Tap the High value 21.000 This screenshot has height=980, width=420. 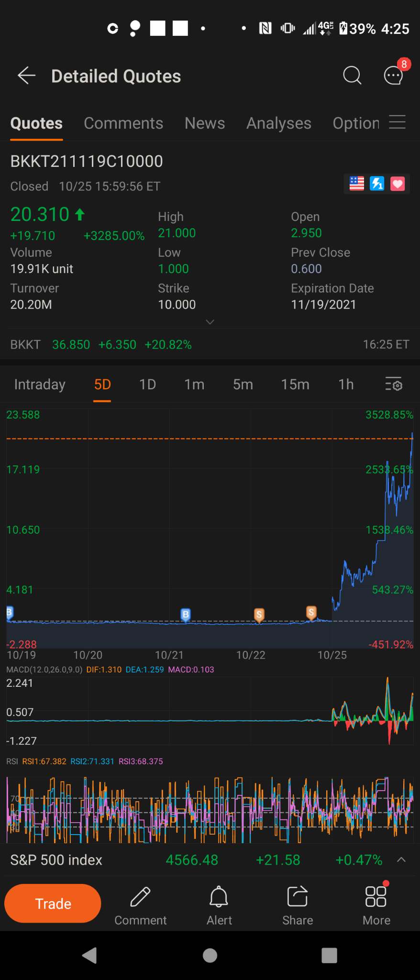tap(177, 233)
